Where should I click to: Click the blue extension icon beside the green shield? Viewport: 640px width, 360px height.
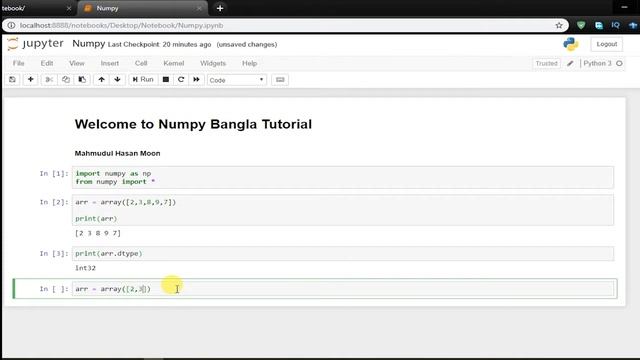(598, 25)
